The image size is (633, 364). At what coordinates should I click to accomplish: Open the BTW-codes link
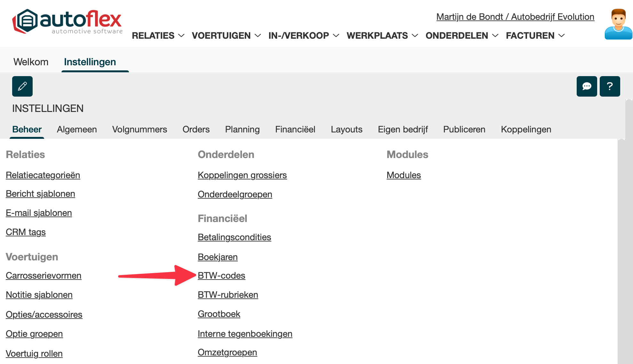tap(221, 275)
